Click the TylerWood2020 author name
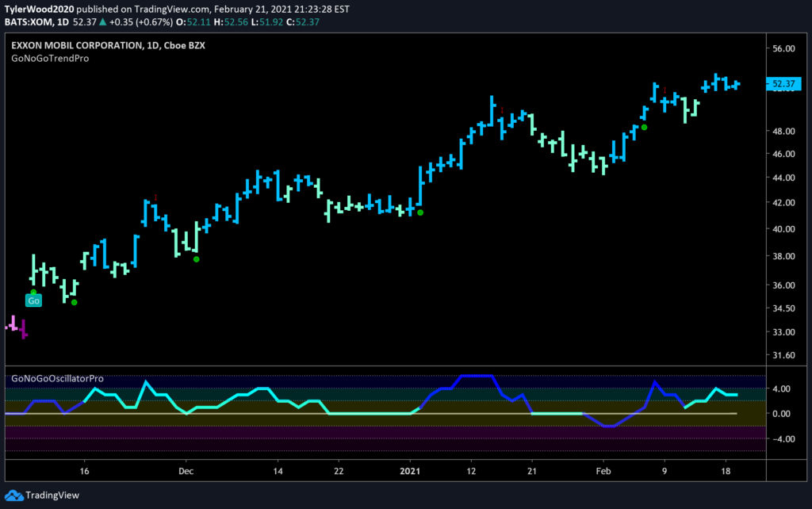Screen dimensions: 812x509 click(x=40, y=10)
